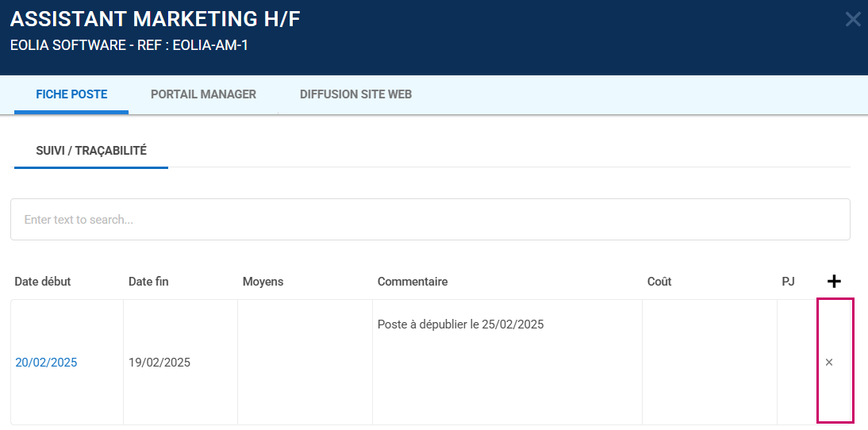The height and width of the screenshot is (430, 868).
Task: Select the Suivi / Traçabilité sub-tab
Action: tap(91, 151)
